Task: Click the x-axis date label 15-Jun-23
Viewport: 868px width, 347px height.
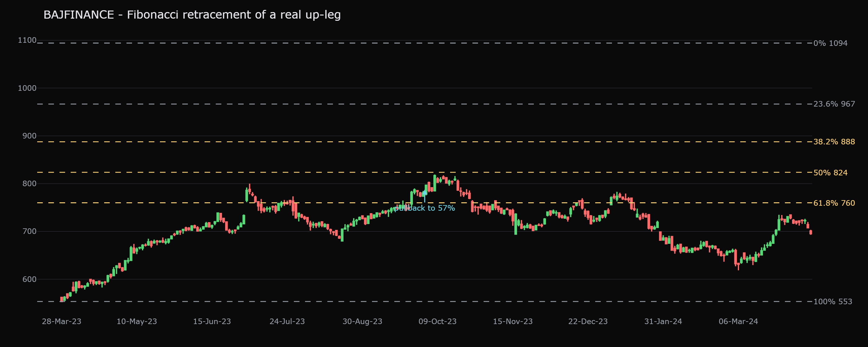Action: 212,321
